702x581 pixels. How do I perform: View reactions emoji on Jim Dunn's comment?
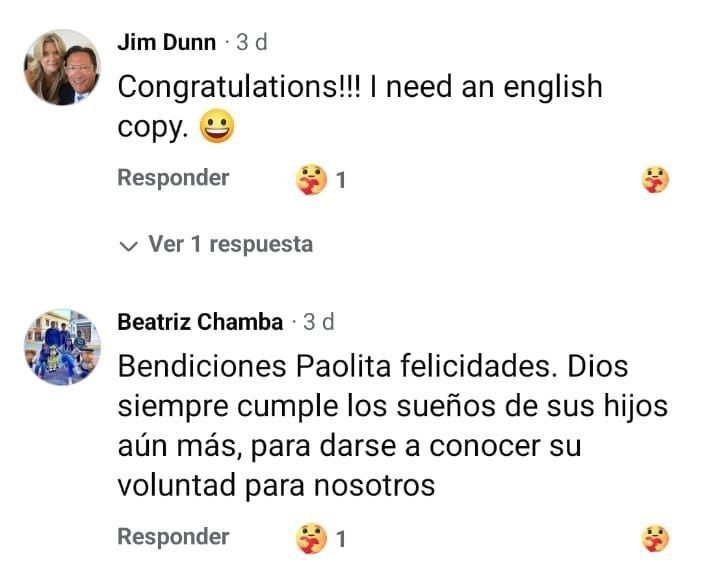pyautogui.click(x=311, y=180)
